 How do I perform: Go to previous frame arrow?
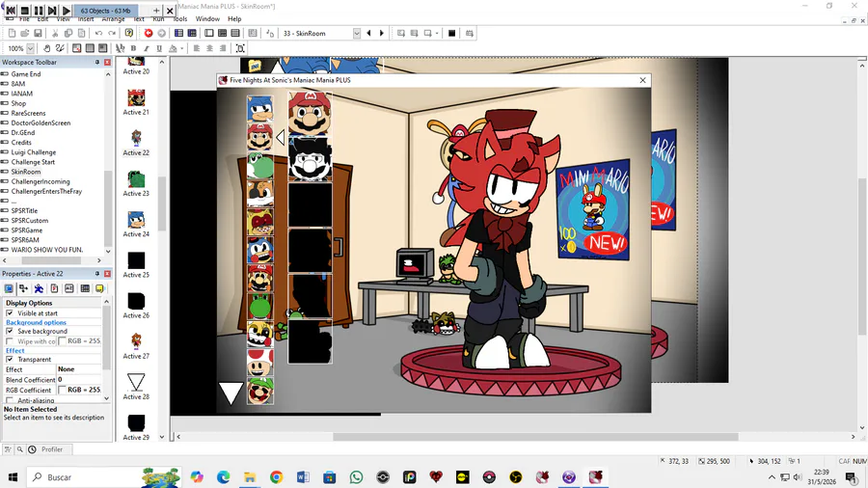(368, 33)
